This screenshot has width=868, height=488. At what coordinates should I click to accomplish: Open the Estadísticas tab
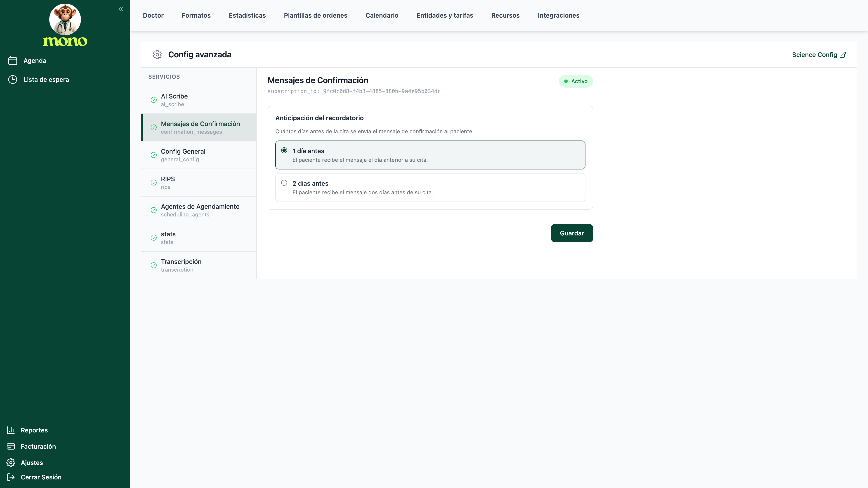(247, 16)
